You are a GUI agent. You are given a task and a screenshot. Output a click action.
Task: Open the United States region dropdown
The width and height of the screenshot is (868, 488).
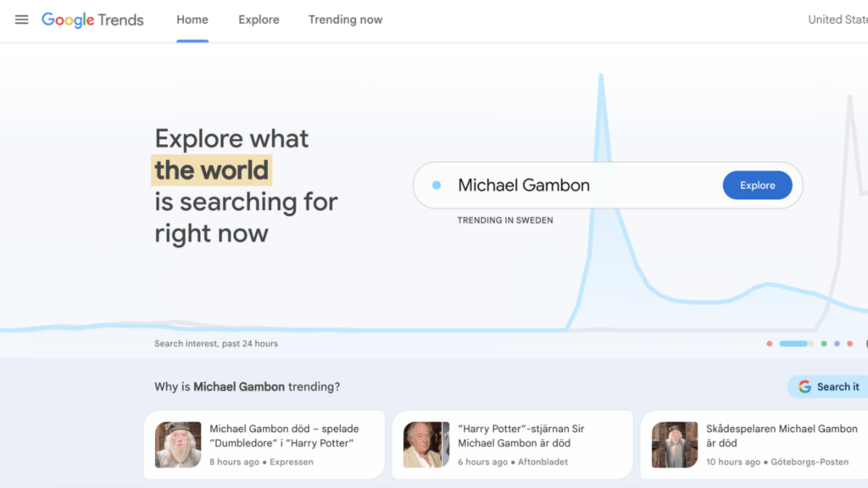837,20
